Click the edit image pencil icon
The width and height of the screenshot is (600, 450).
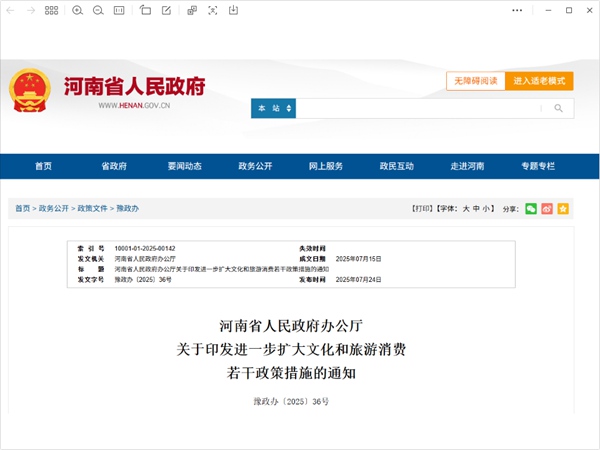[166, 10]
